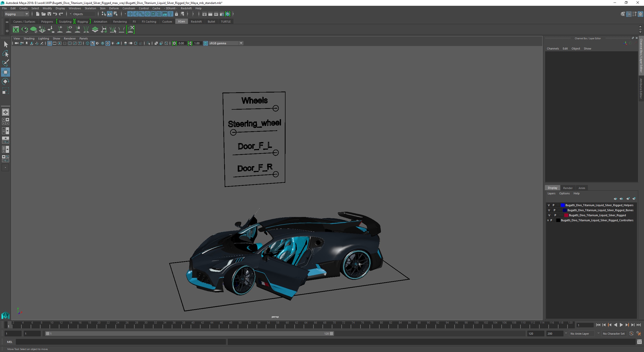
Task: Click the XGen green layered planes icon
Action: [95, 30]
